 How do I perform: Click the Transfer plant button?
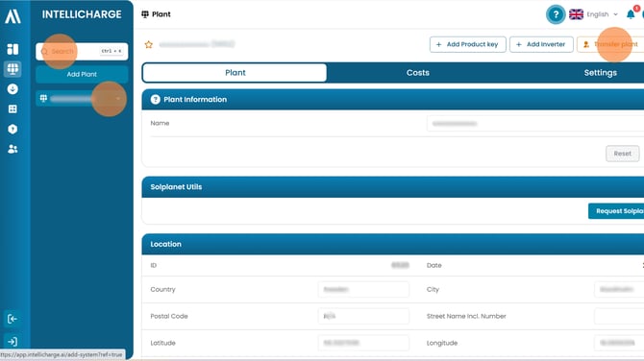click(610, 44)
